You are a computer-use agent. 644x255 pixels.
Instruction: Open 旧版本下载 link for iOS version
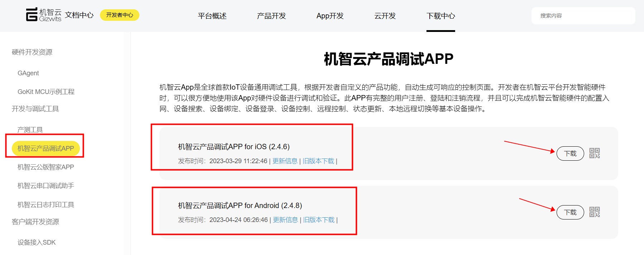click(x=318, y=161)
